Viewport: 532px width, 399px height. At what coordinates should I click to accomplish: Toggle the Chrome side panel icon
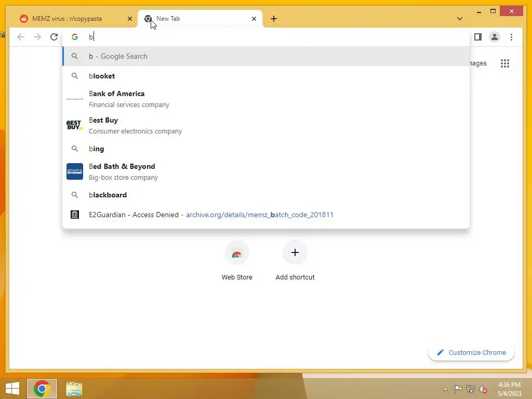(x=478, y=37)
